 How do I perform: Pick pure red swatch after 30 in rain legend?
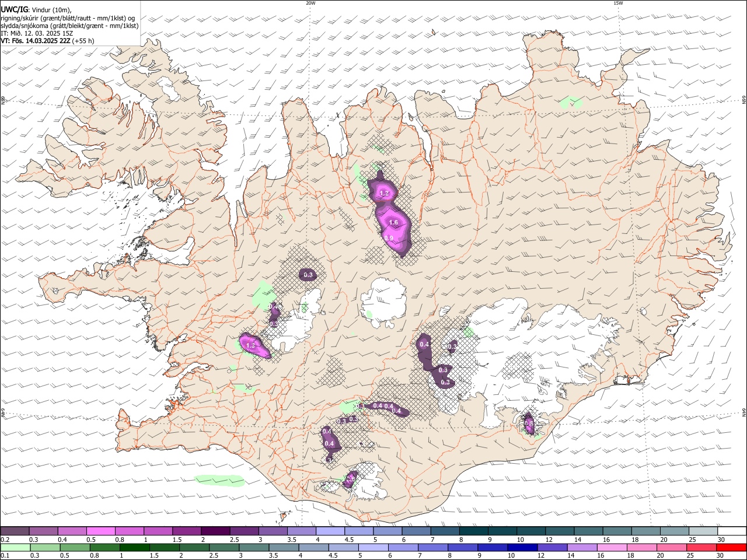(x=732, y=547)
